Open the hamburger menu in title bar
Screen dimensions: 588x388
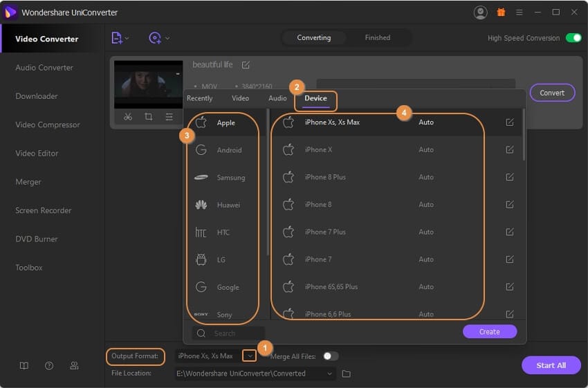pos(520,12)
